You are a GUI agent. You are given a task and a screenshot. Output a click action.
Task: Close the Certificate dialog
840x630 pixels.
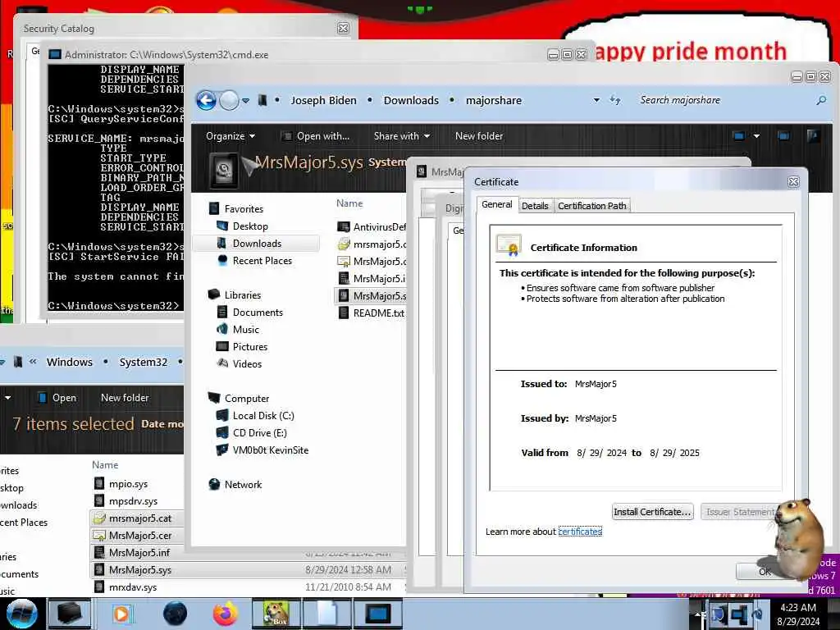pos(793,181)
